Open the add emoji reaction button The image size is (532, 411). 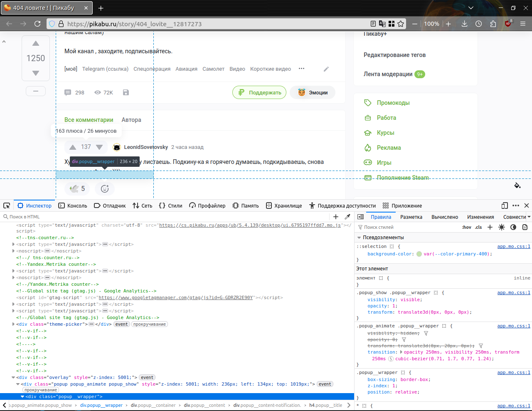105,188
